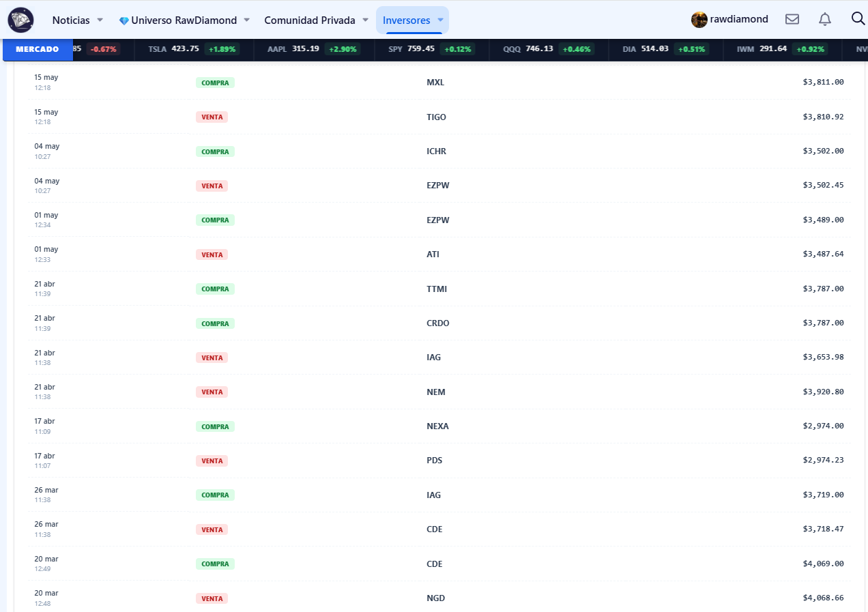
Task: Select the ATI symbol
Action: point(433,254)
